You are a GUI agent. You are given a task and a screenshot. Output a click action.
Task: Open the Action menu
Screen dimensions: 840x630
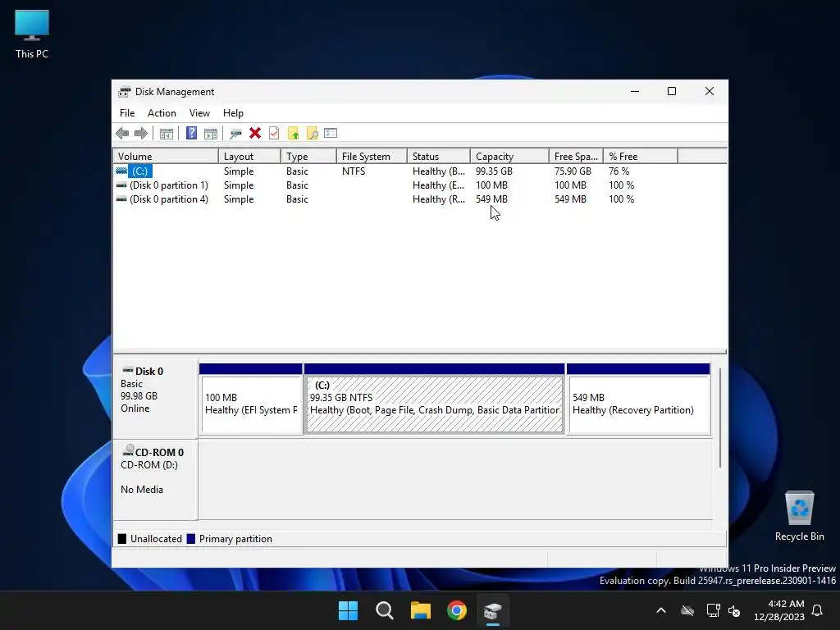click(162, 113)
